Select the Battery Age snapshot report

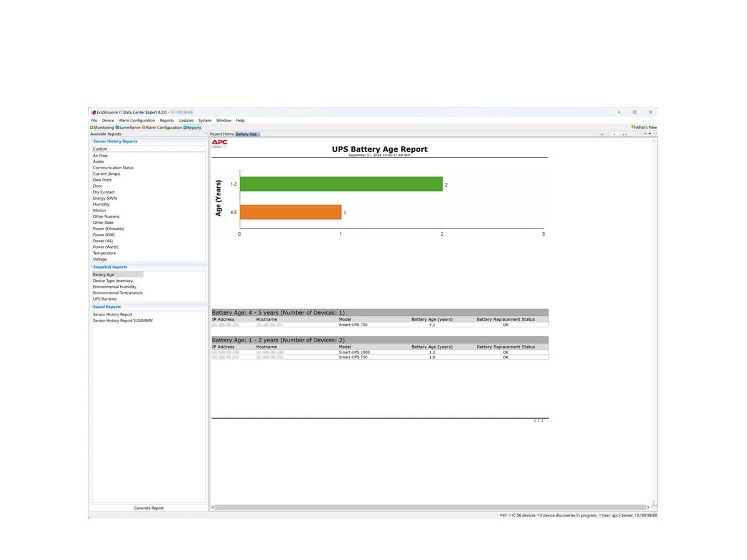[x=104, y=274]
